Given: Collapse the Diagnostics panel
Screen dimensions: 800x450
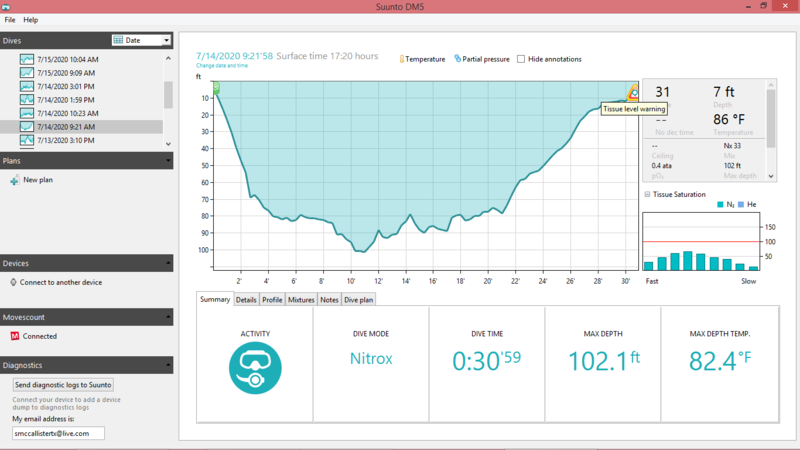Looking at the screenshot, I should pyautogui.click(x=167, y=366).
